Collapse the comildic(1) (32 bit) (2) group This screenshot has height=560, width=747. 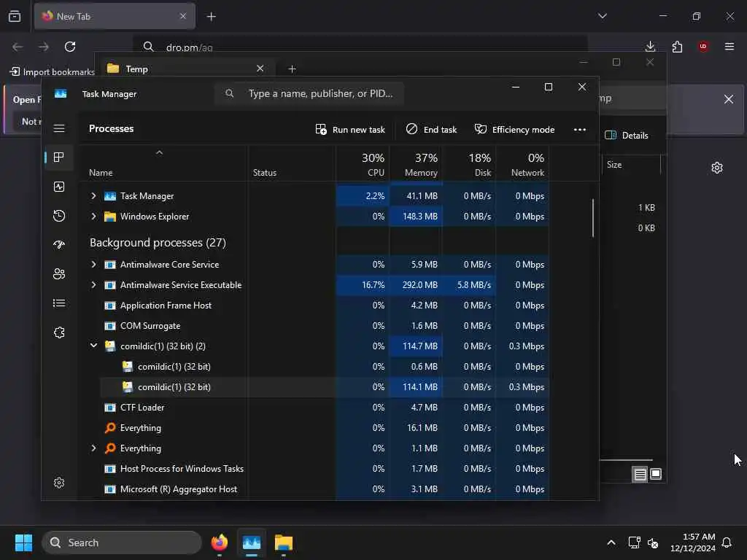94,346
